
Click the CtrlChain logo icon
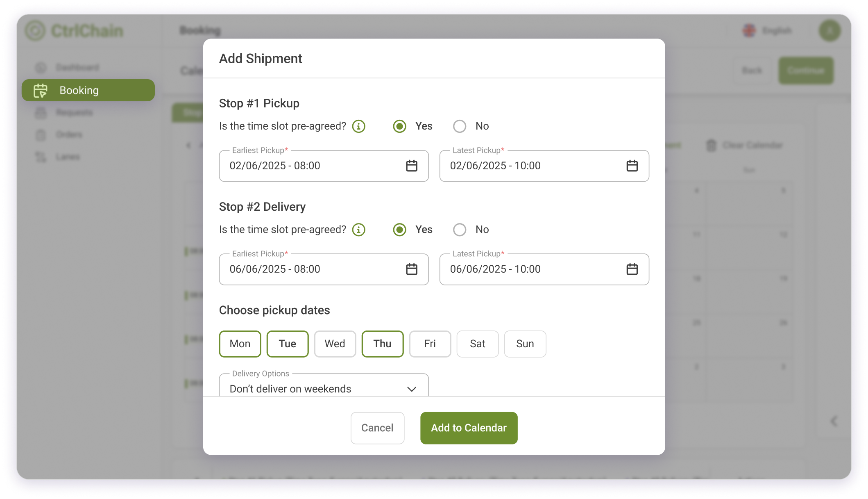(x=35, y=31)
